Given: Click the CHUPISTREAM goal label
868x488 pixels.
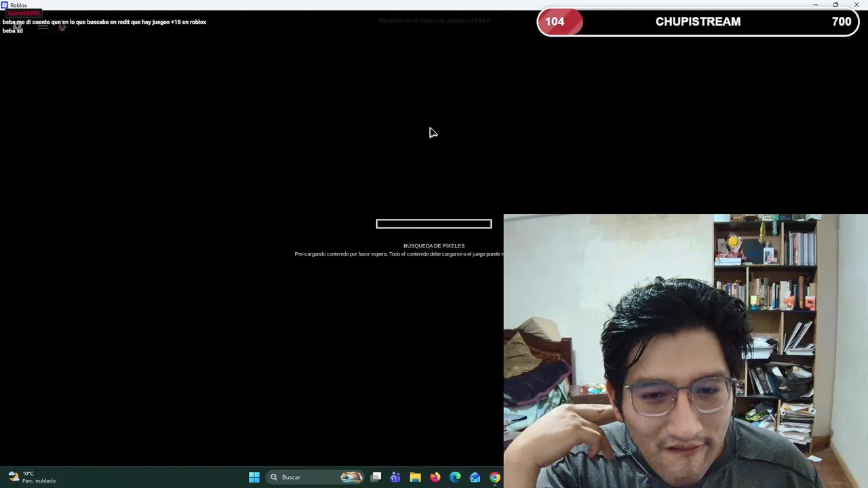Looking at the screenshot, I should click(x=698, y=22).
